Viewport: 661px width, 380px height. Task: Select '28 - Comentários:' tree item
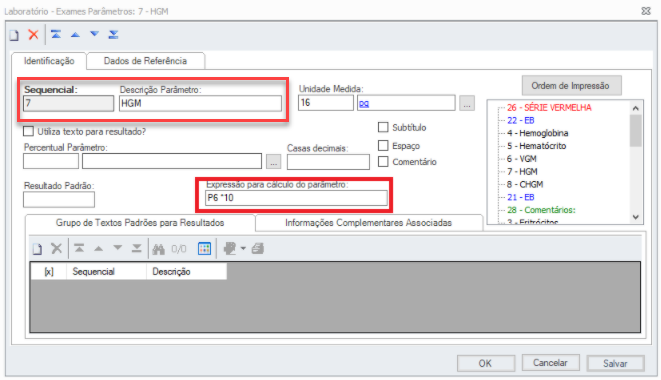541,210
